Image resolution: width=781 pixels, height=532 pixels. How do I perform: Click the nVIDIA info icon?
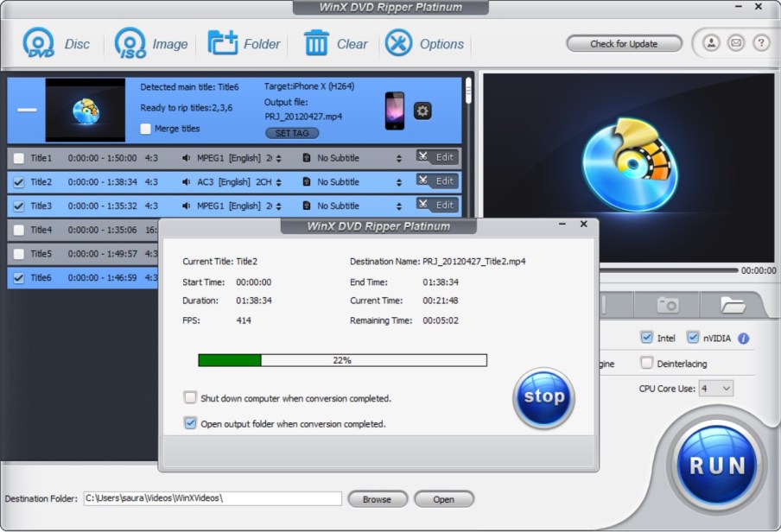[744, 339]
